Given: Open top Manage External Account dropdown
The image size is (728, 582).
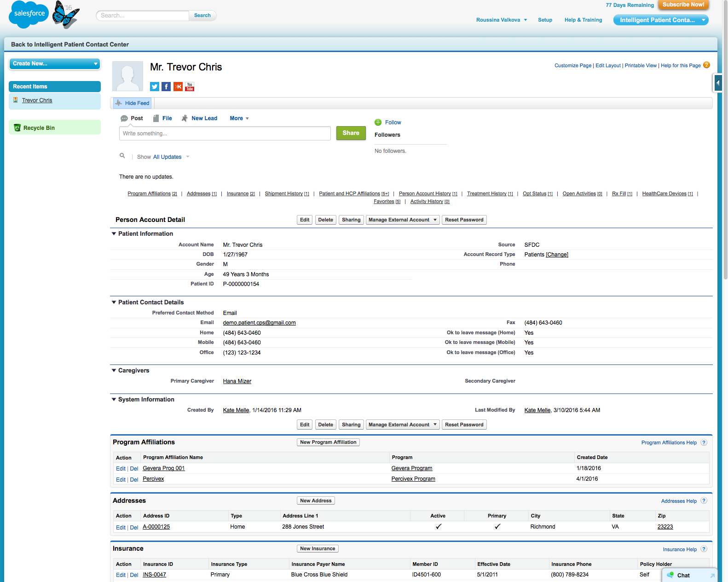Looking at the screenshot, I should [x=403, y=220].
